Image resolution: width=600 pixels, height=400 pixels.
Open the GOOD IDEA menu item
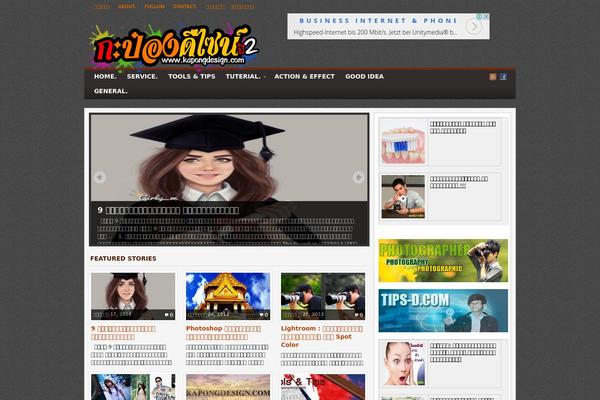tap(364, 77)
